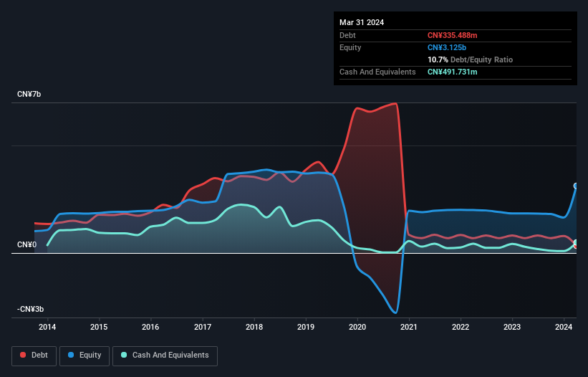588x377 pixels.
Task: Click Cash And Equivalents label in tooltip
Action: [377, 72]
